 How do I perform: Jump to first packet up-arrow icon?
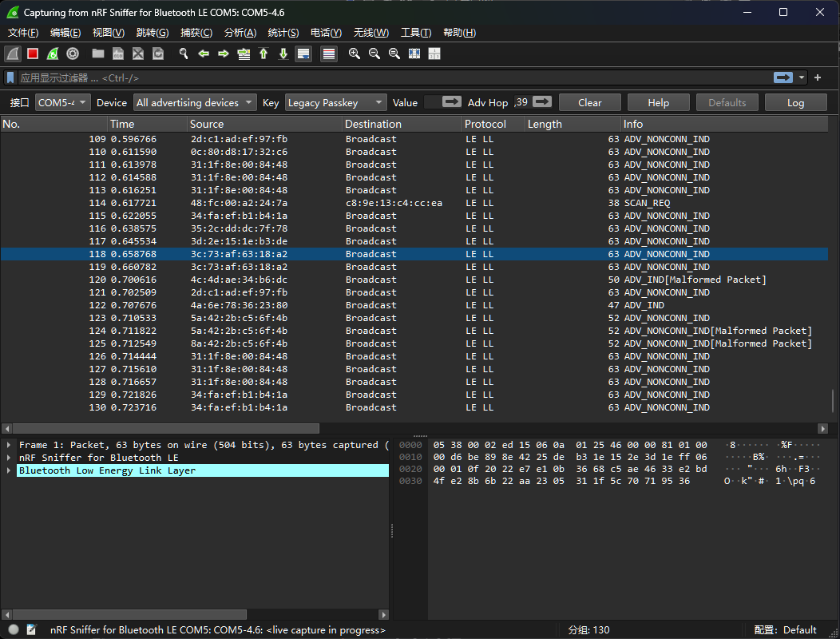pos(263,54)
